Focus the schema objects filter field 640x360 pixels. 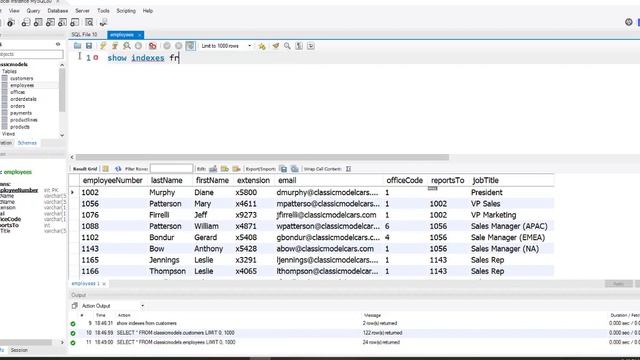coord(31,54)
